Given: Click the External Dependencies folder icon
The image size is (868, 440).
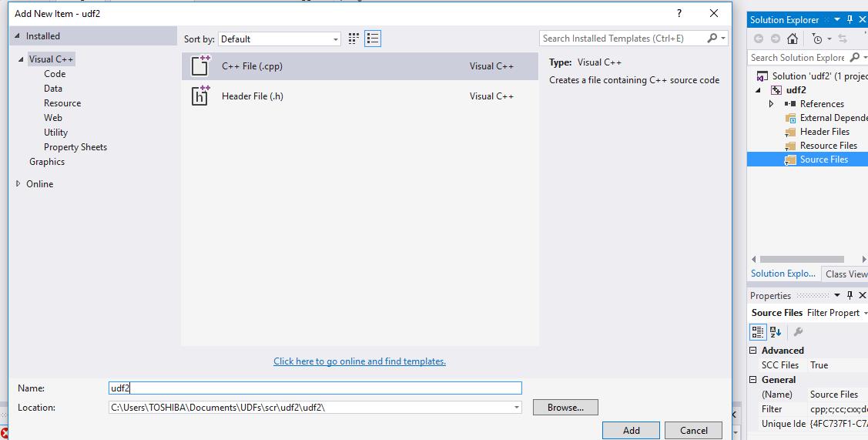Looking at the screenshot, I should click(x=790, y=118).
